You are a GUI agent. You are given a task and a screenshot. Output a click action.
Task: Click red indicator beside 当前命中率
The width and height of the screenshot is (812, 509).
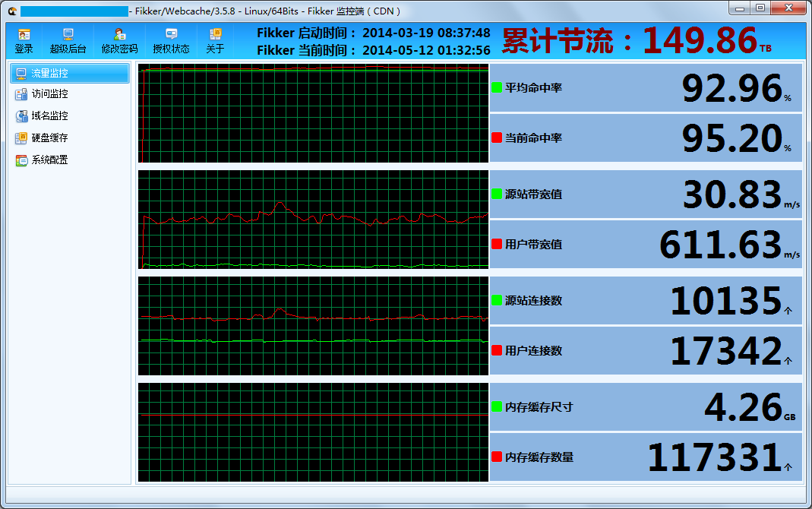[x=497, y=138]
